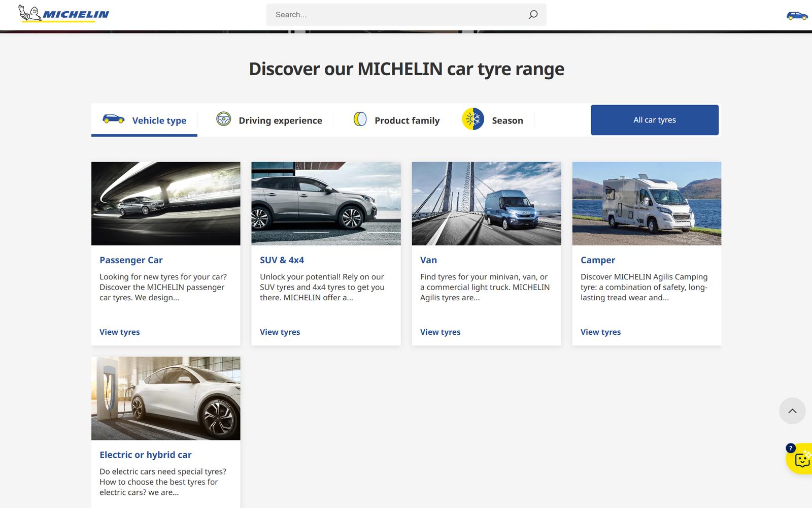The width and height of the screenshot is (812, 508).
Task: Click View tyres under Camper
Action: click(x=601, y=332)
